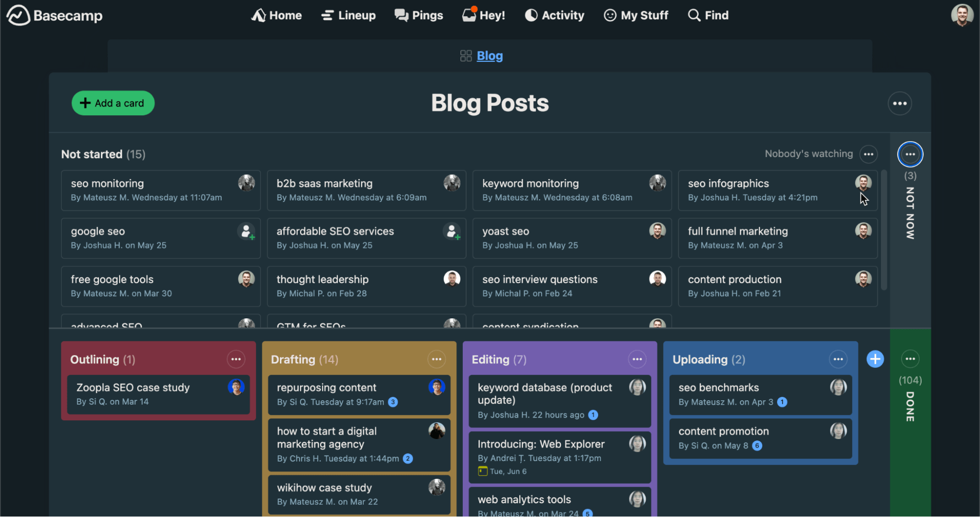980x517 pixels.
Task: Open the Activity page
Action: pos(554,15)
